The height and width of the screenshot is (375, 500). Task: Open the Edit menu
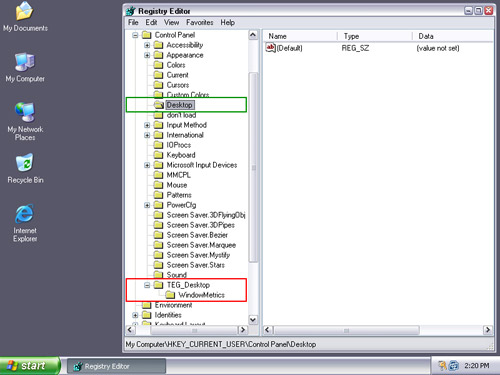151,23
